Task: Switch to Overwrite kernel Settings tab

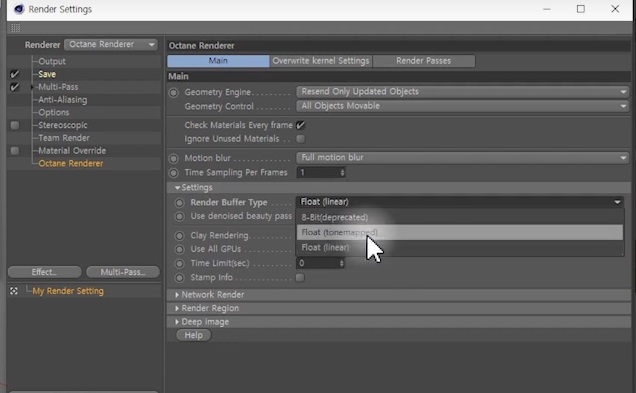Action: (321, 61)
